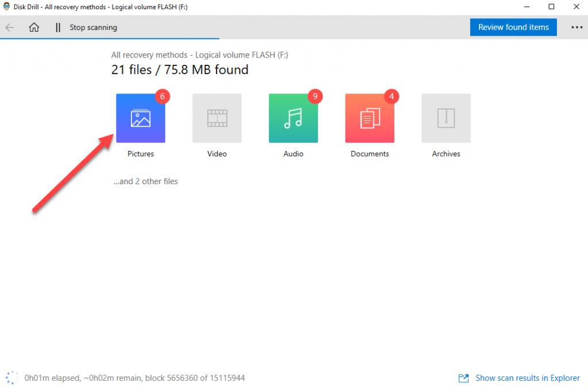
Task: Navigate home using the Home icon
Action: [x=34, y=27]
